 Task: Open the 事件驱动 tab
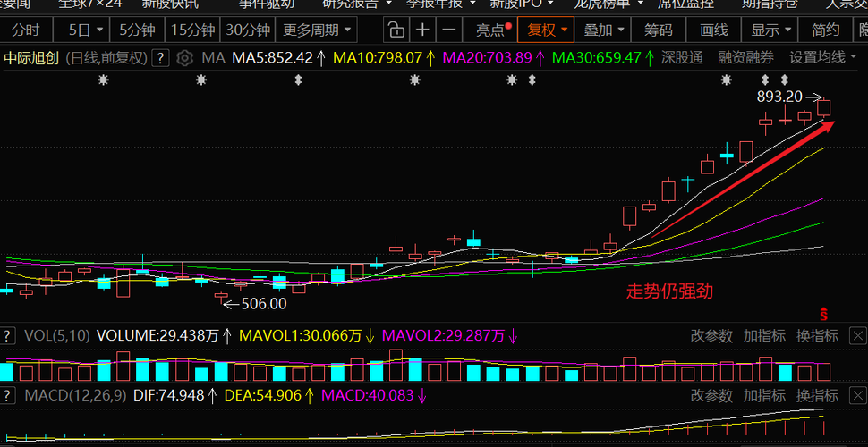point(267,4)
